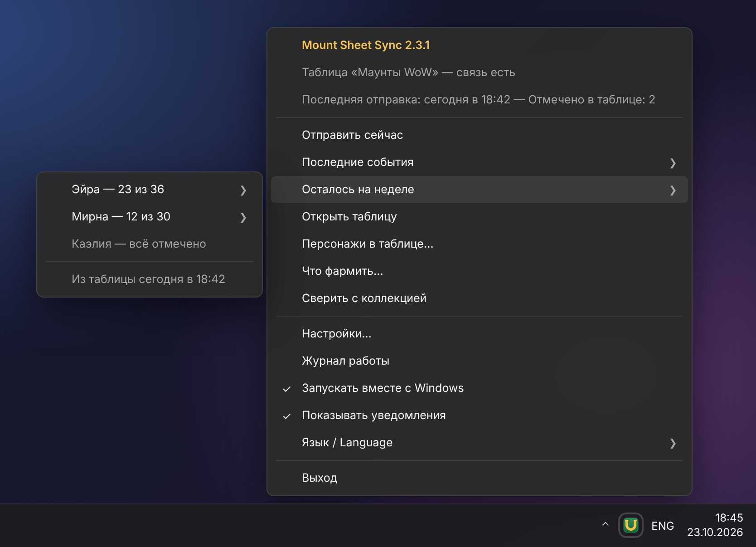
Task: Expand the Осталось на неделе submenu arrow
Action: [673, 190]
